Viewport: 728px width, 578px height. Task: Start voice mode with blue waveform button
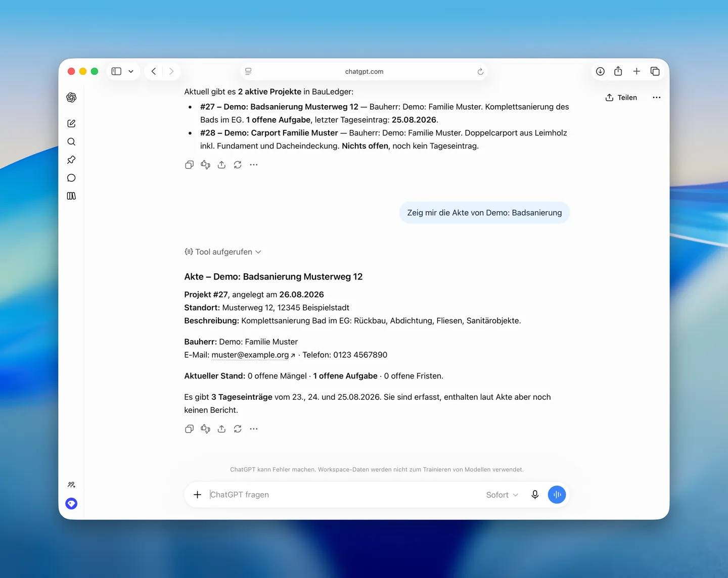[557, 495]
